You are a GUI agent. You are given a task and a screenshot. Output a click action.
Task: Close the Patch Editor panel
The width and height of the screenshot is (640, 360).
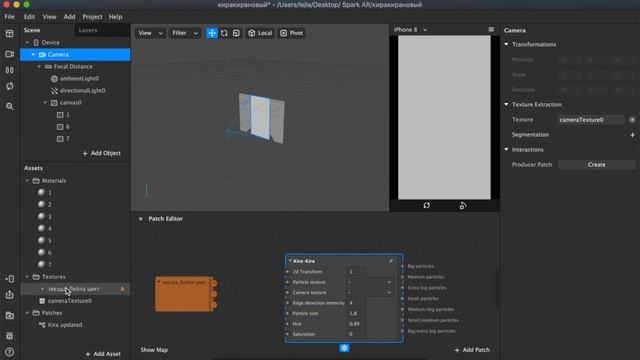point(140,219)
